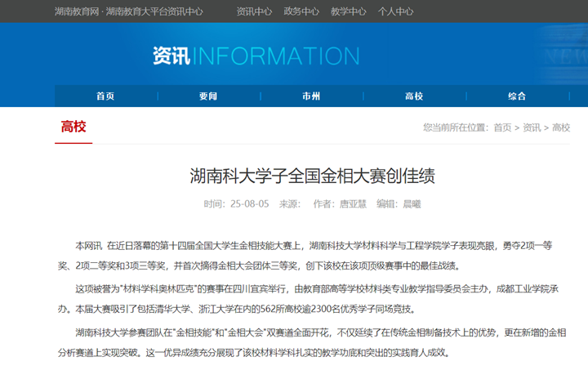Click the 湖南教育网 link in top bar
588x388 pixels.
click(78, 11)
